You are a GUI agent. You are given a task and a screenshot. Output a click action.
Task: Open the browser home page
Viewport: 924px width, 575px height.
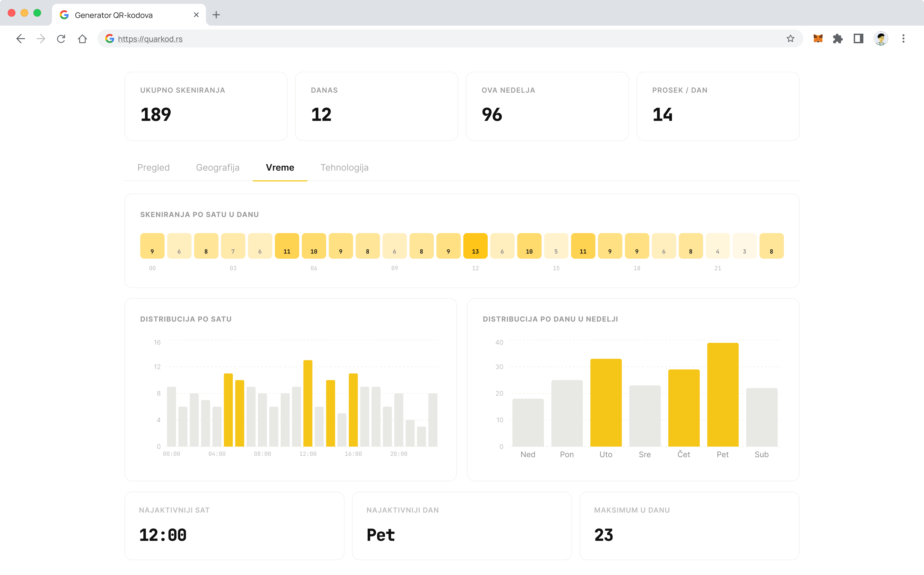tap(82, 39)
